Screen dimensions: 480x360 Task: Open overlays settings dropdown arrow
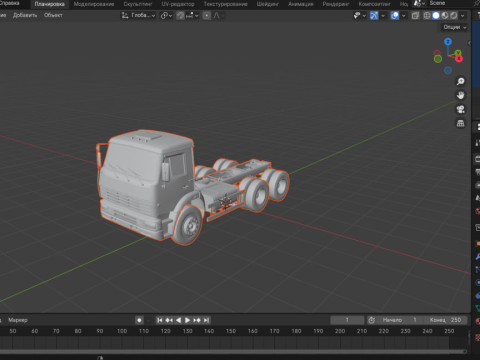[404, 15]
